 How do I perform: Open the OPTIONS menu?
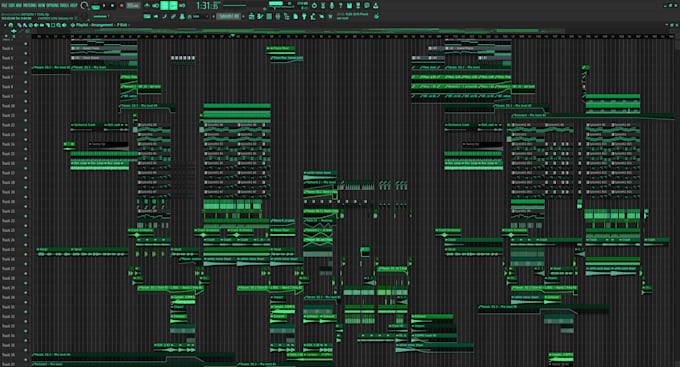tap(52, 5)
